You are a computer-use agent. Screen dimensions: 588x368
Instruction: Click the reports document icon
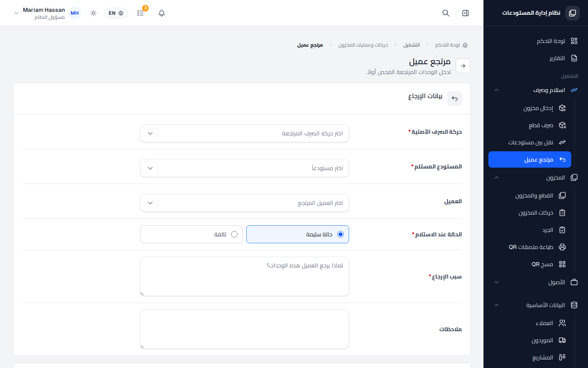(x=574, y=58)
